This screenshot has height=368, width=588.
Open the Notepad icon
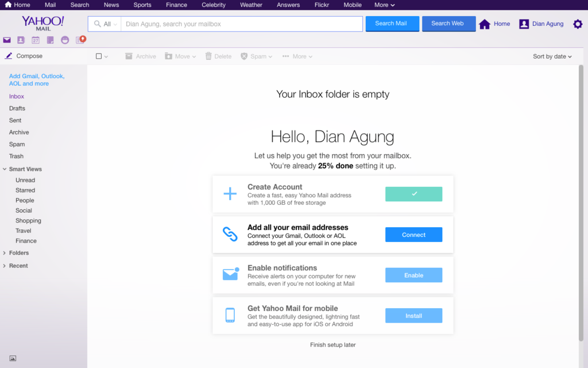tap(51, 40)
